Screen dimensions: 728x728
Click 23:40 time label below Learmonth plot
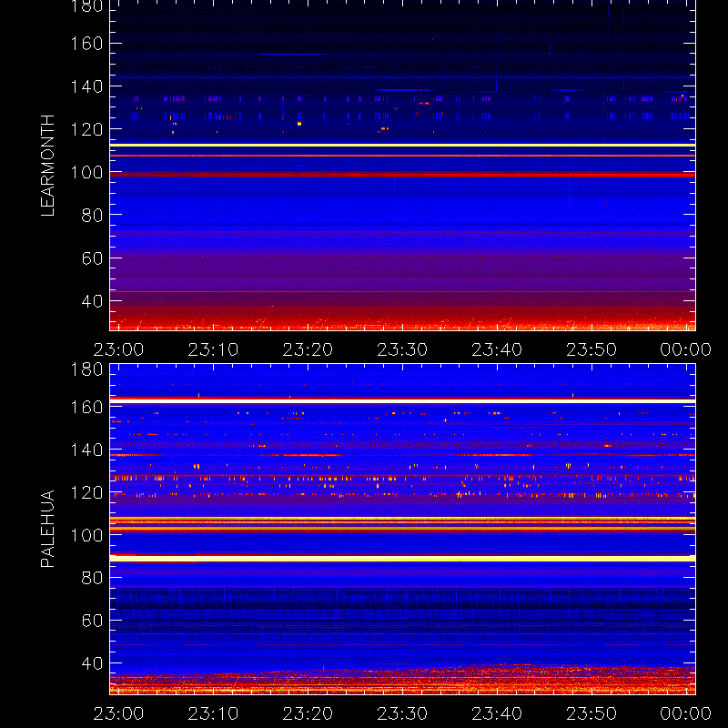[497, 349]
